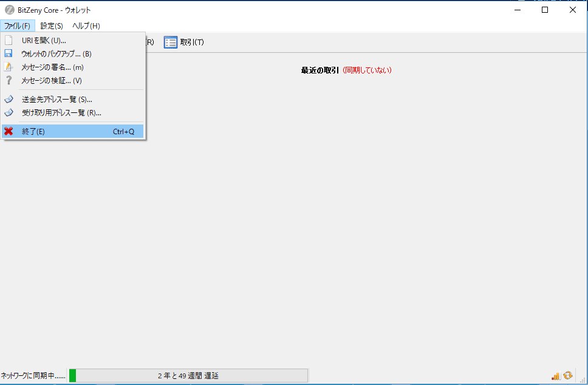Click the wallet backup floppy disk icon
Viewport: 588px width, 385px height.
(x=9, y=53)
